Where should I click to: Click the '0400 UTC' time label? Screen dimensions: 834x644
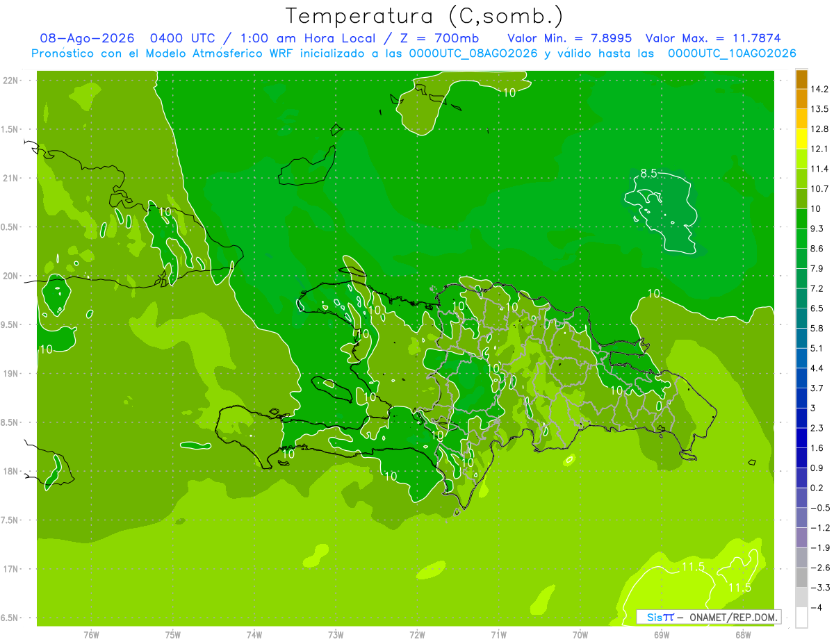coord(182,38)
